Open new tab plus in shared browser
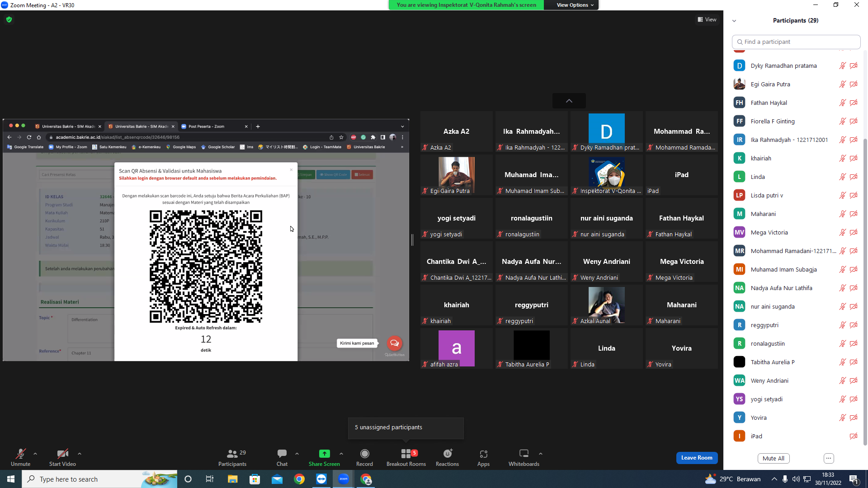Image resolution: width=868 pixels, height=488 pixels. [x=258, y=127]
